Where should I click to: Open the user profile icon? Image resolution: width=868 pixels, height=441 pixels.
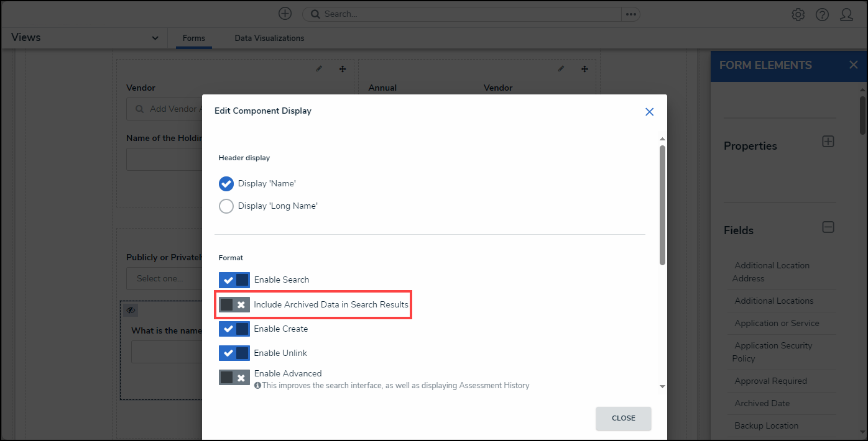coord(846,14)
